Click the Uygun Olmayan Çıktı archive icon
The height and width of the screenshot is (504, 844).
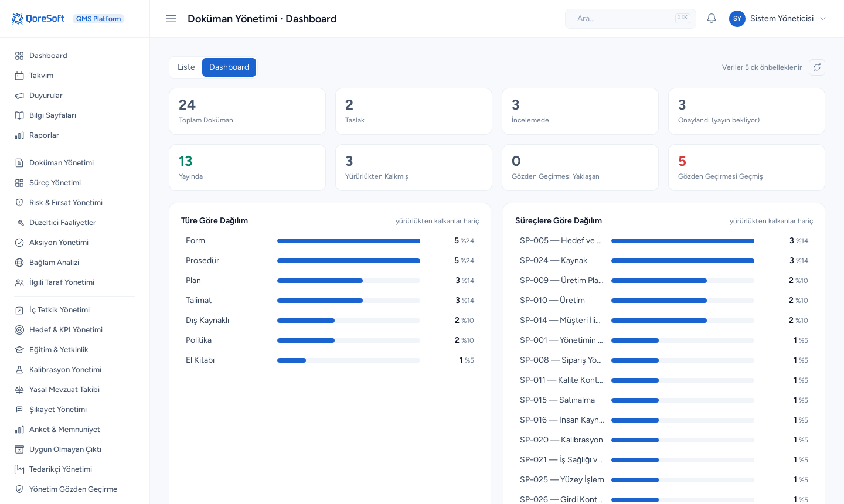pos(19,449)
